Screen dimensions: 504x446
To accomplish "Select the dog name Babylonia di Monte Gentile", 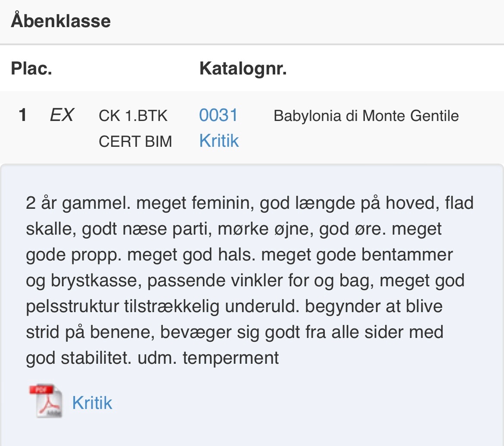I will pyautogui.click(x=366, y=116).
